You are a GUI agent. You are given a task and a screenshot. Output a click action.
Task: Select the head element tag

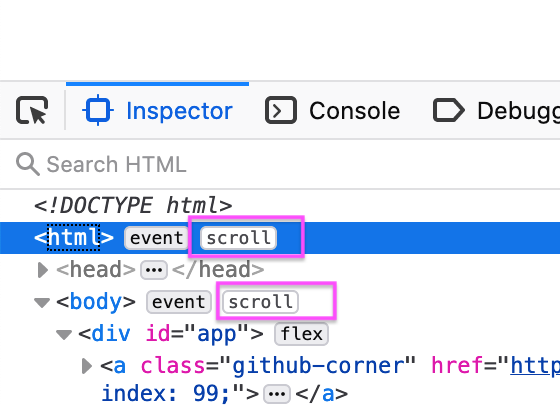[96, 269]
